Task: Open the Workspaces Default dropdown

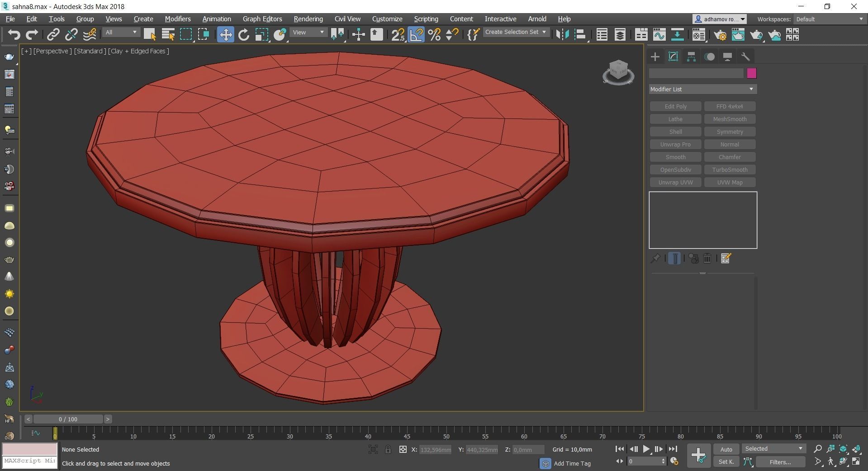Action: pos(829,19)
